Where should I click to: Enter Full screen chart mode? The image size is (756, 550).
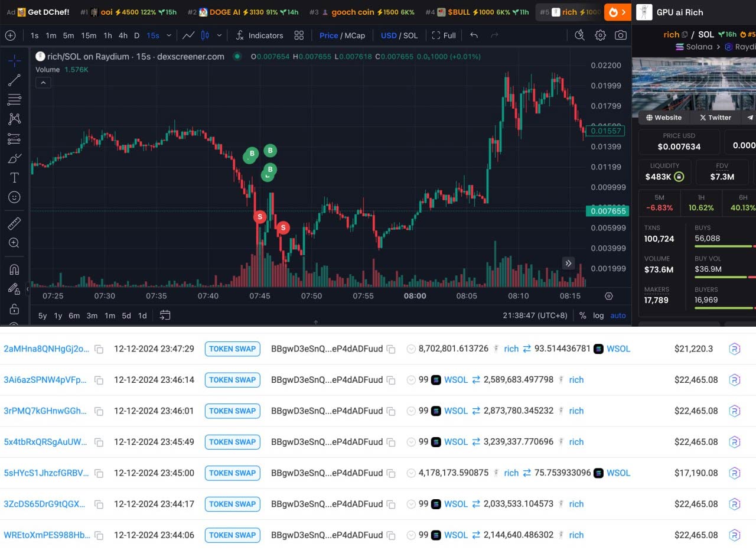coord(444,35)
